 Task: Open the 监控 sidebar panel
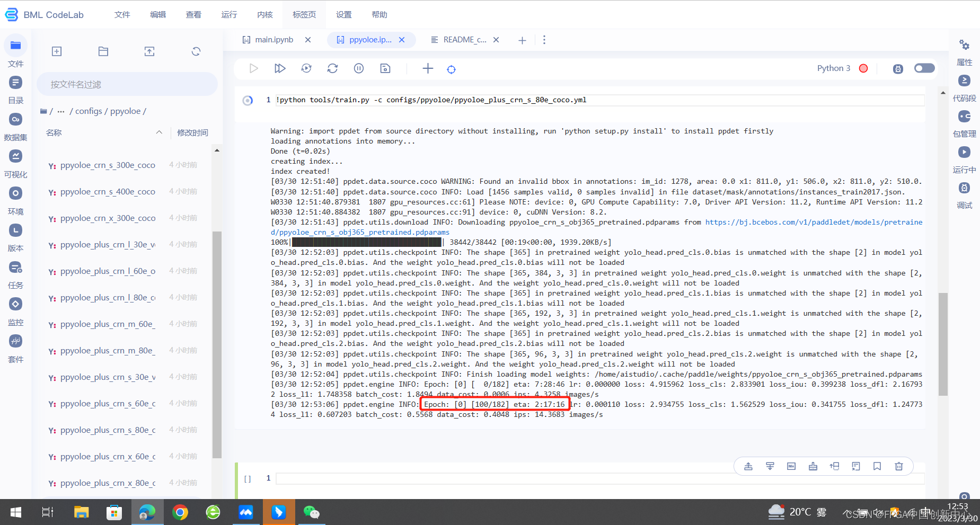tap(16, 312)
